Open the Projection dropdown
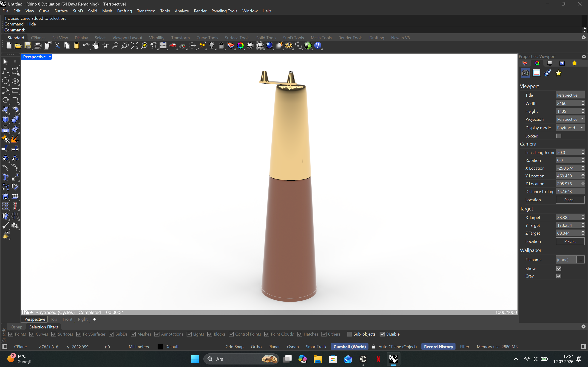Screen dimensions: 588x367 pyautogui.click(x=570, y=119)
